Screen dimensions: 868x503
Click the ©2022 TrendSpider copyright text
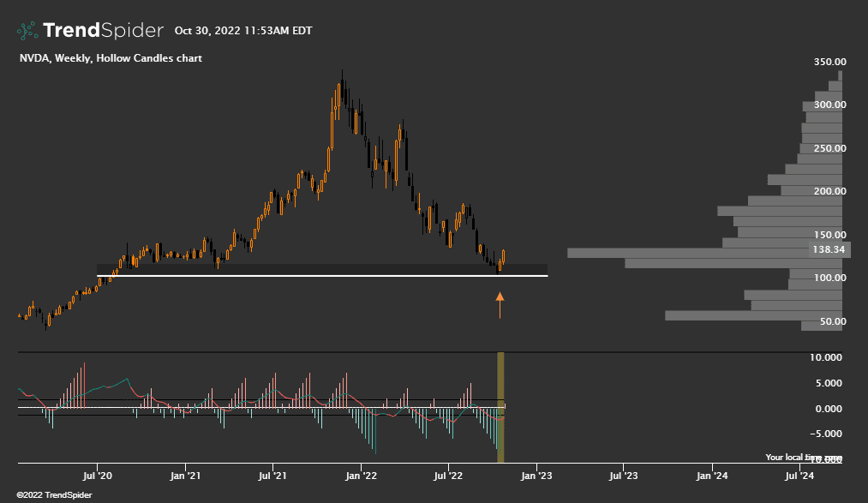click(54, 495)
